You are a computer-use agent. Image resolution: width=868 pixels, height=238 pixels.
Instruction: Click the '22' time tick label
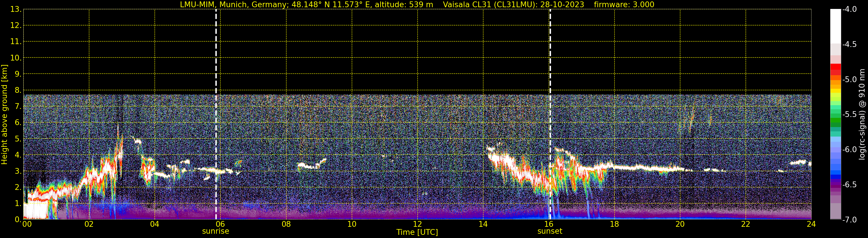pos(746,224)
